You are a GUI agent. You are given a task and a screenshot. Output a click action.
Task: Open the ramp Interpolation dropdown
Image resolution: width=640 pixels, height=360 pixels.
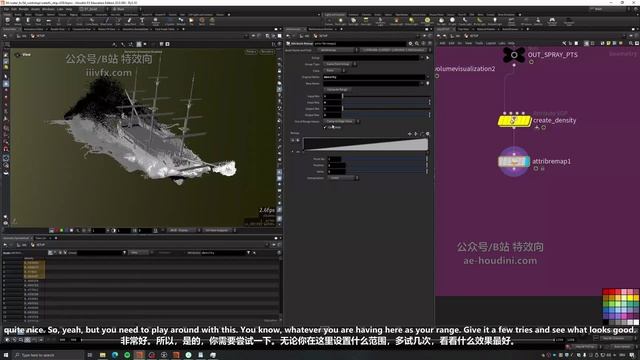[x=343, y=178]
